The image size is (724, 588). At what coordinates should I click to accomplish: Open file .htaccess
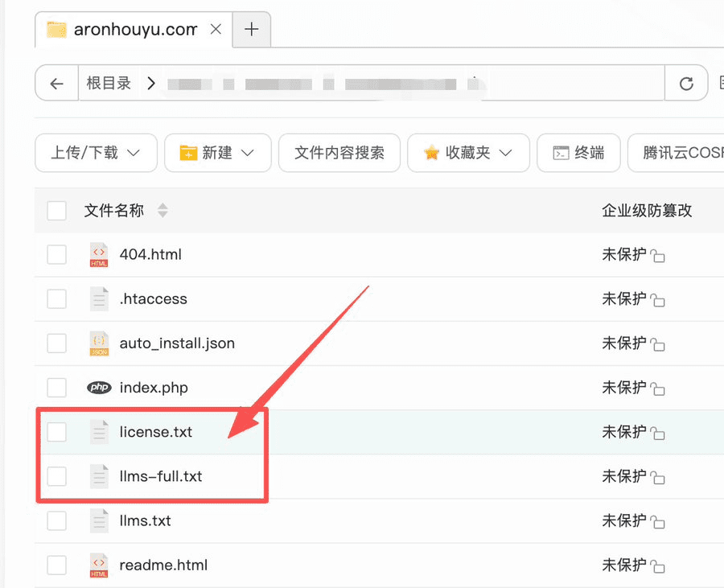coord(154,299)
